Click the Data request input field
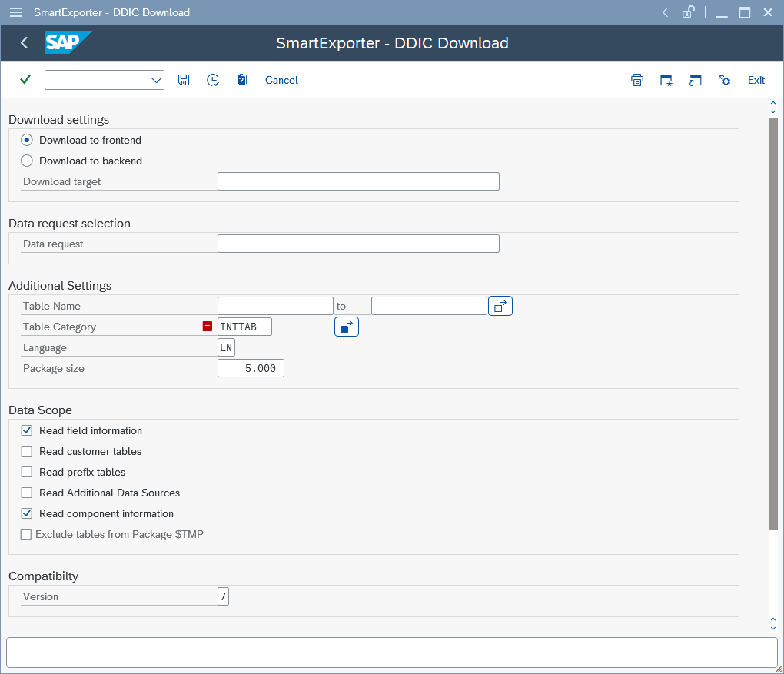784x674 pixels. coord(358,244)
